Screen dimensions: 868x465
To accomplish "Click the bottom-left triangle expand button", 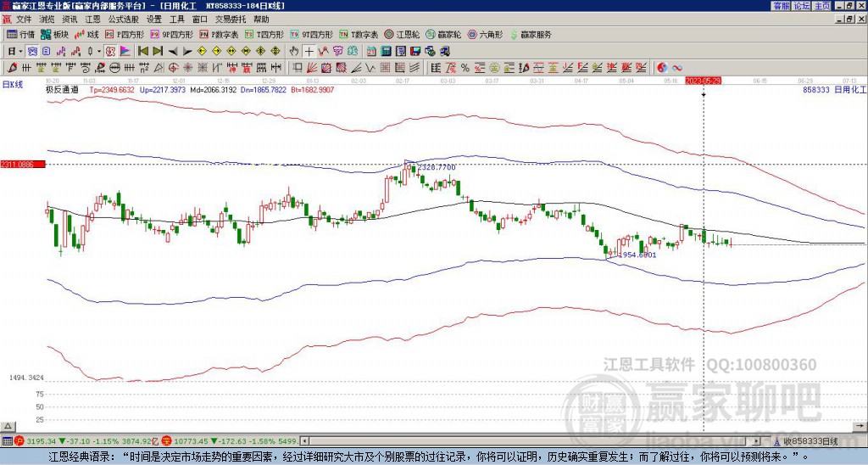I will tap(7, 426).
